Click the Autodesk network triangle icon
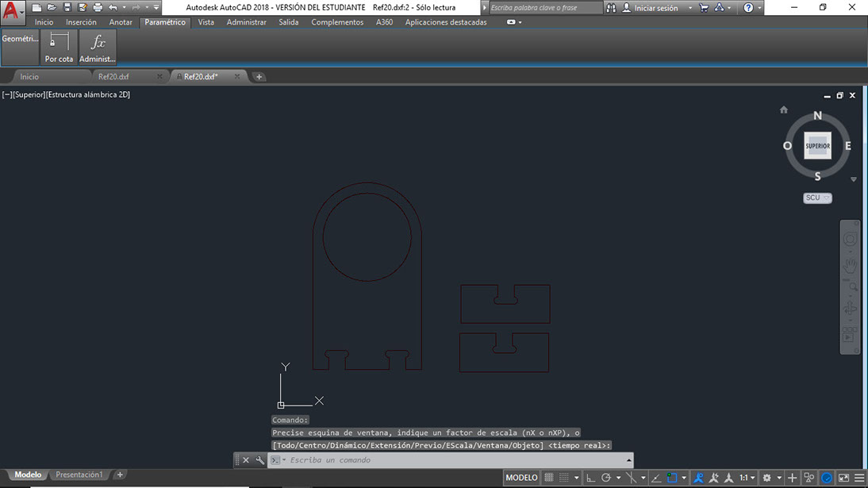This screenshot has width=868, height=488. pos(719,8)
